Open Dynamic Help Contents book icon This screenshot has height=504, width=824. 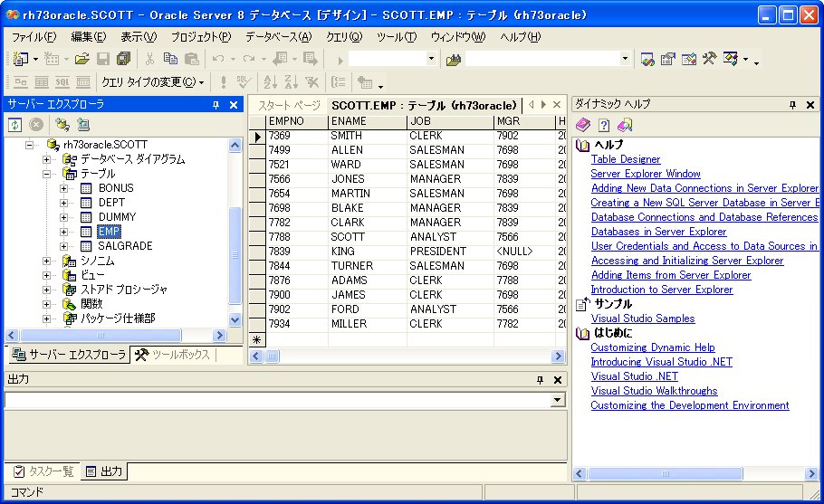click(583, 125)
